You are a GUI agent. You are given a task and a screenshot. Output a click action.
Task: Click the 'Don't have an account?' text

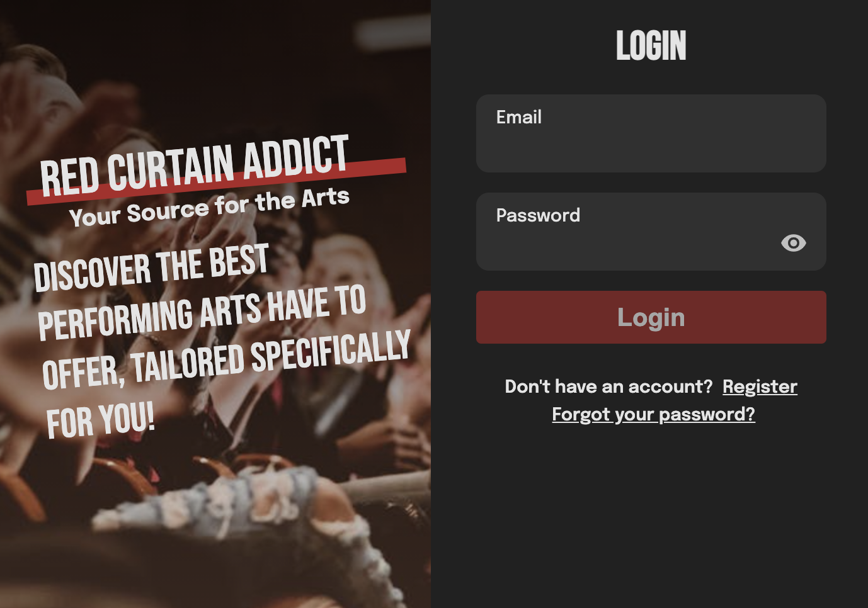(608, 386)
